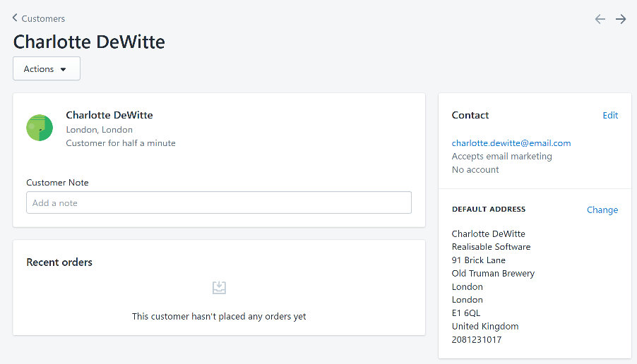Return to Customers list
The width and height of the screenshot is (637, 364).
click(42, 18)
